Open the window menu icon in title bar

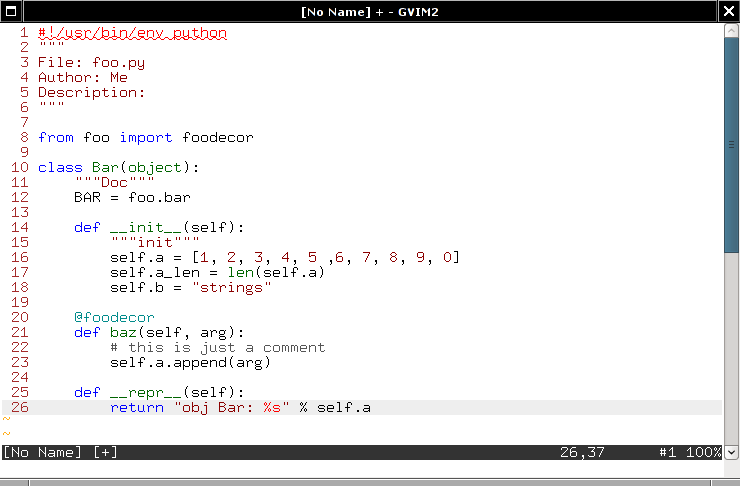coord(11,11)
